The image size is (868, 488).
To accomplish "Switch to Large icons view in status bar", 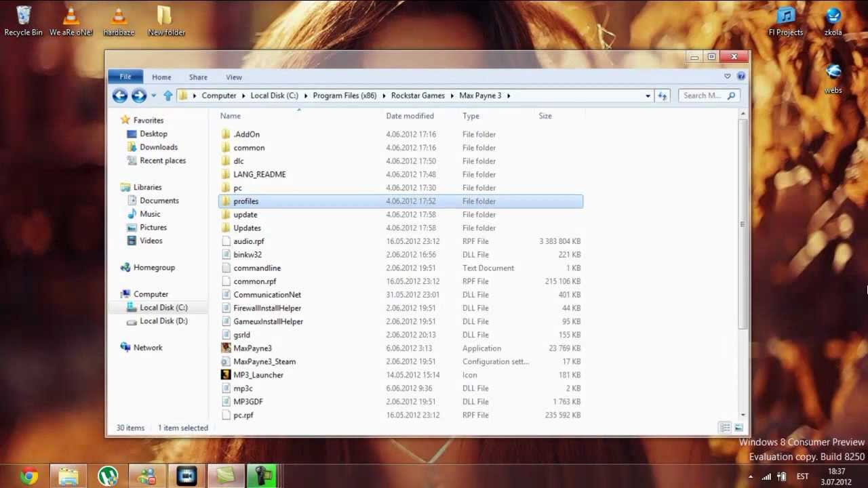I will 738,428.
